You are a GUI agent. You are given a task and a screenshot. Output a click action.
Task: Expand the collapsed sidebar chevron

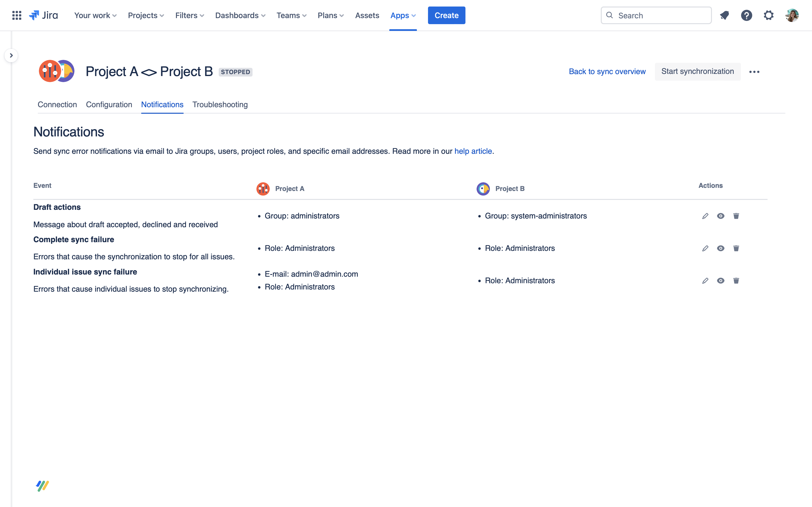[11, 55]
